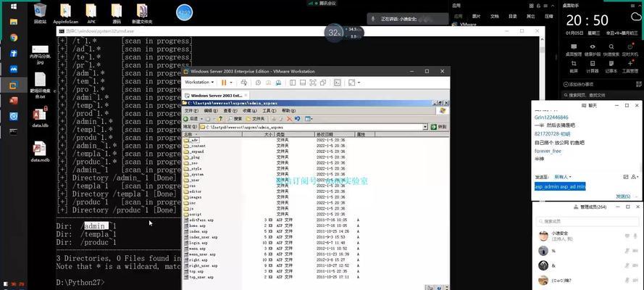This screenshot has width=644, height=290.
Task: Open the 后退 arrow dropdown in Explorer toolbar
Action: (x=201, y=119)
